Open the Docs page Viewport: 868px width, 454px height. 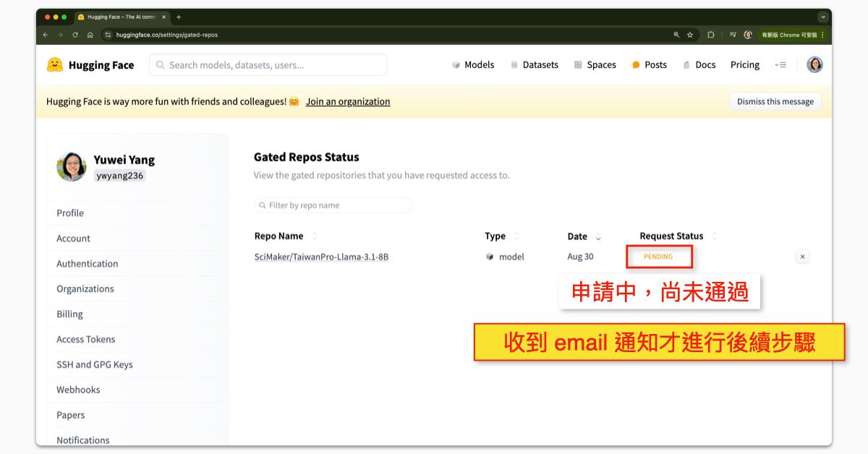click(x=699, y=65)
